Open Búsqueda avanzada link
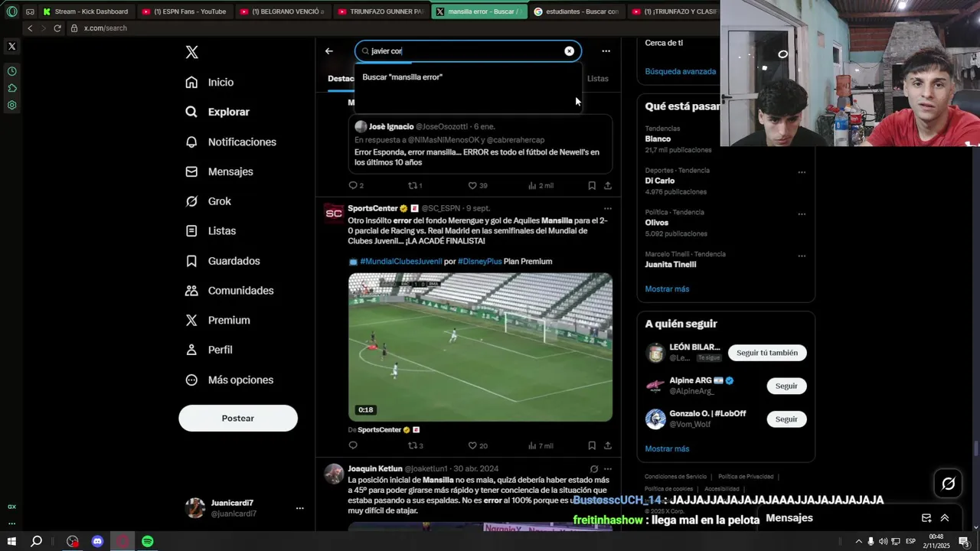The height and width of the screenshot is (551, 980). pyautogui.click(x=681, y=71)
